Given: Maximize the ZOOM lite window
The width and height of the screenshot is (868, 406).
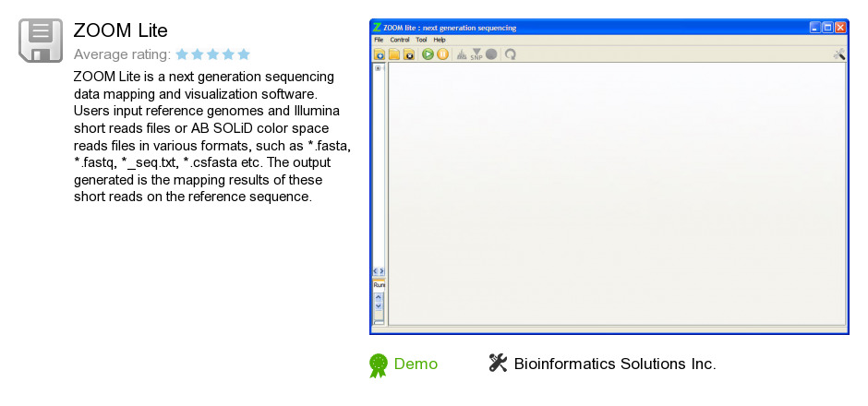Looking at the screenshot, I should (827, 28).
